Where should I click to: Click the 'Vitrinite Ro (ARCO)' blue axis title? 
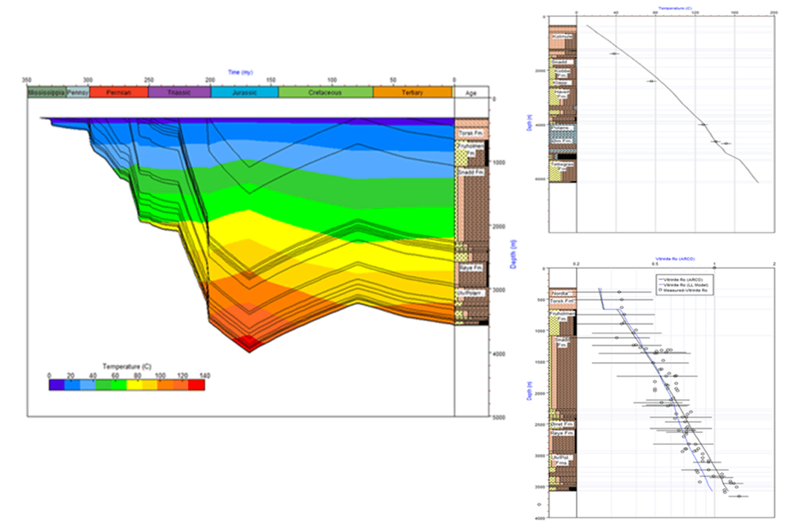676,259
